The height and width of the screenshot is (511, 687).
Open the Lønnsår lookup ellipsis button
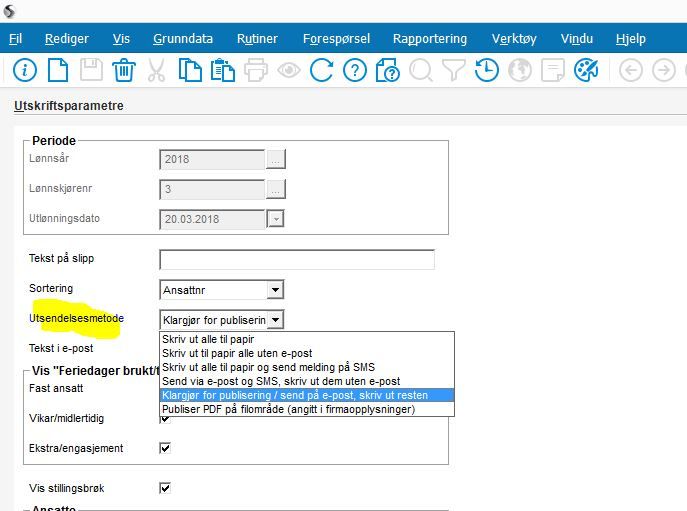point(276,159)
